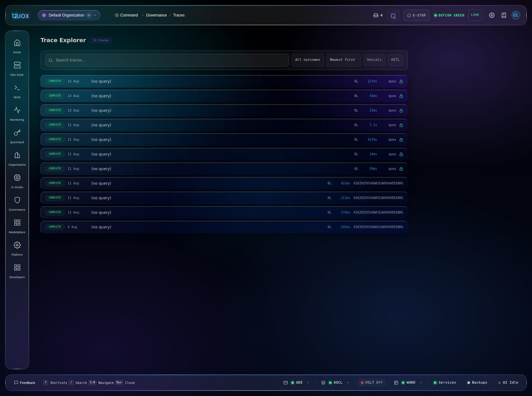Click the layers icon beside AOCL
Image resolution: width=532 pixels, height=396 pixels.
click(323, 383)
